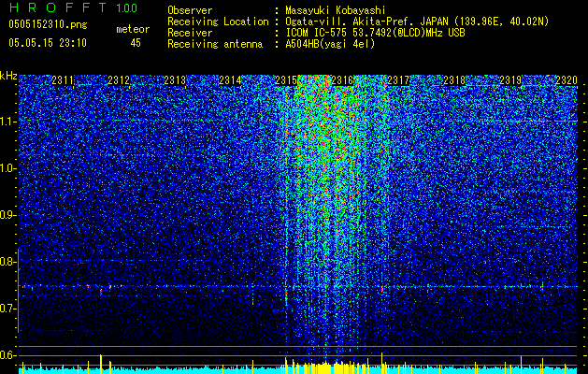Click the meteor count 45

[136, 43]
